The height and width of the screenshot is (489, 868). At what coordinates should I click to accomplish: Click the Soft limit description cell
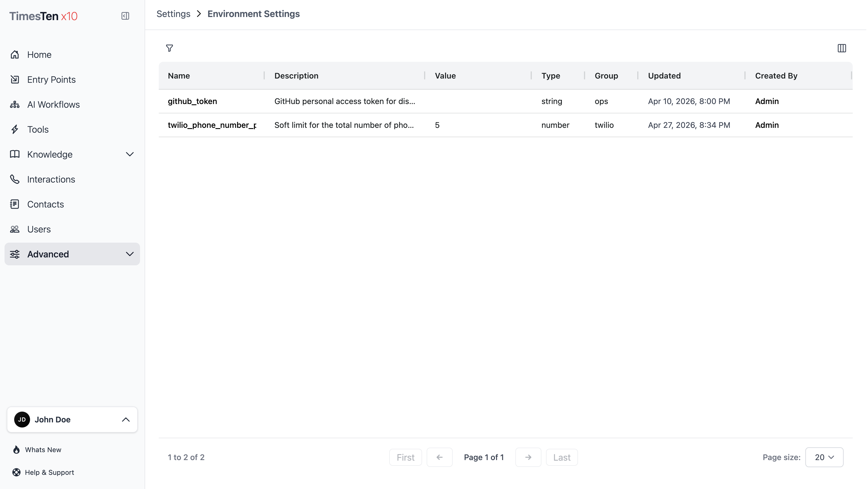click(344, 125)
